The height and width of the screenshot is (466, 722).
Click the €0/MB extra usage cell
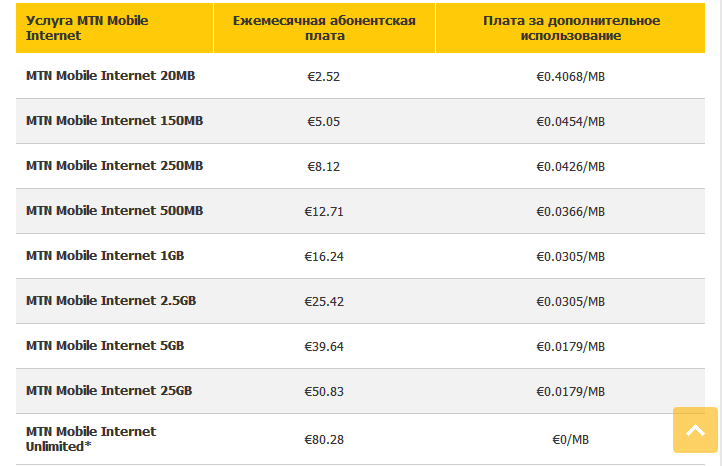tap(571, 440)
